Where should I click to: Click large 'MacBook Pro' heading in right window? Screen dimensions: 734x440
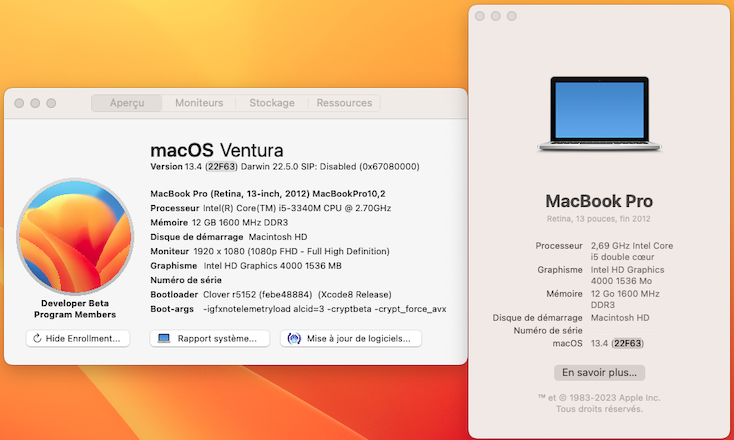tap(599, 201)
